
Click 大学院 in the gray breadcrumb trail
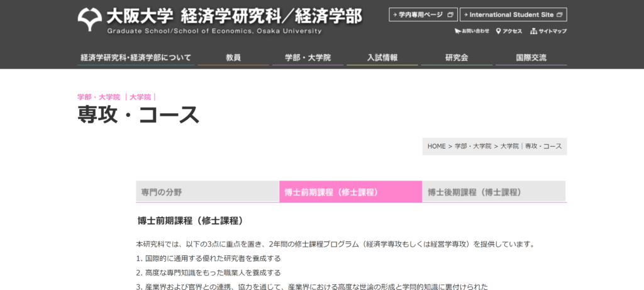[509, 146]
